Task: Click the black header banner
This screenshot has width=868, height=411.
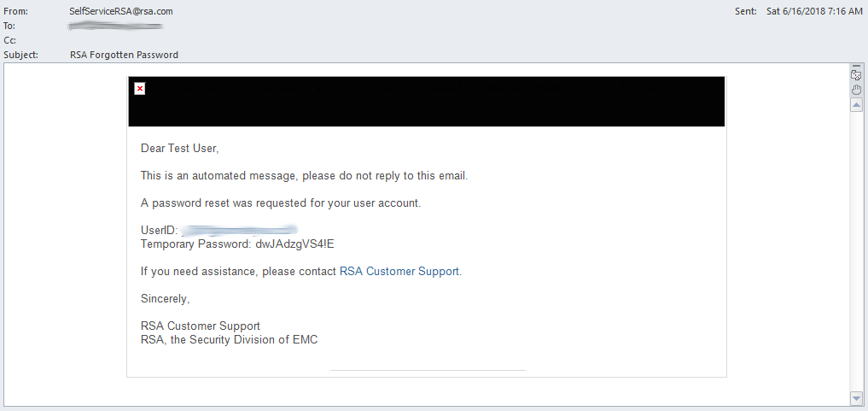Action: point(427,102)
